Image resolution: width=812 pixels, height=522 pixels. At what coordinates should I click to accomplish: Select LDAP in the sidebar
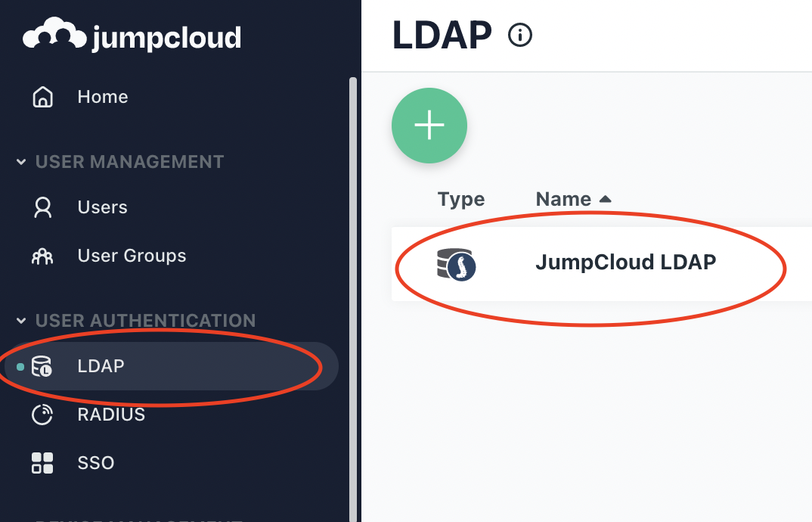coord(172,366)
